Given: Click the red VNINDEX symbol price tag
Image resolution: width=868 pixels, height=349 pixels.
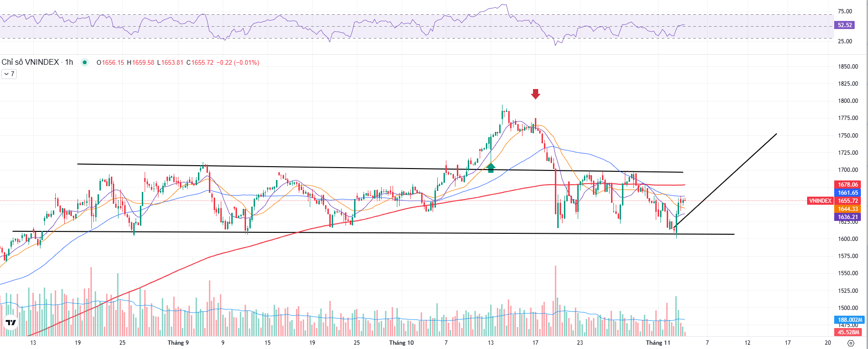Looking at the screenshot, I should pos(820,201).
